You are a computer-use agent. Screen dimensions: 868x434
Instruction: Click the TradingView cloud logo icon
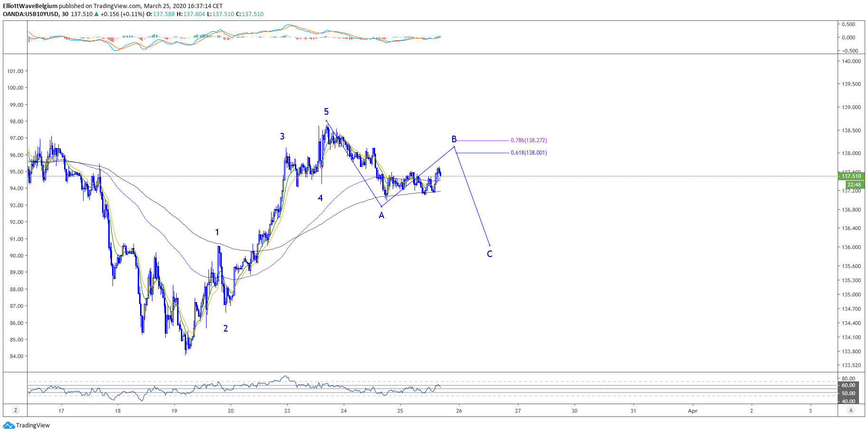[x=9, y=425]
